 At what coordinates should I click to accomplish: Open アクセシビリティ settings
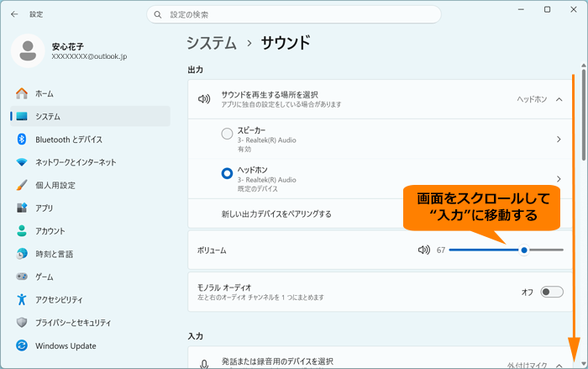pyautogui.click(x=91, y=299)
